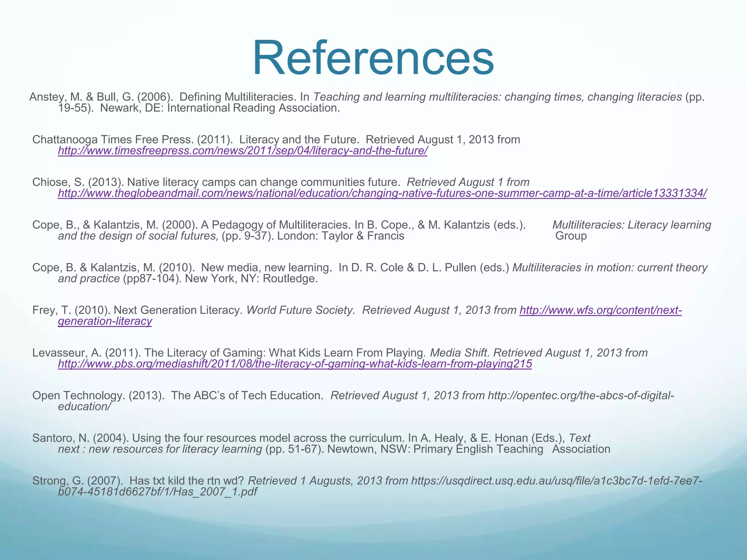Click 'Newtown, NSW: Primary English Teaching' text
The width and height of the screenshot is (747, 560).
point(435,449)
